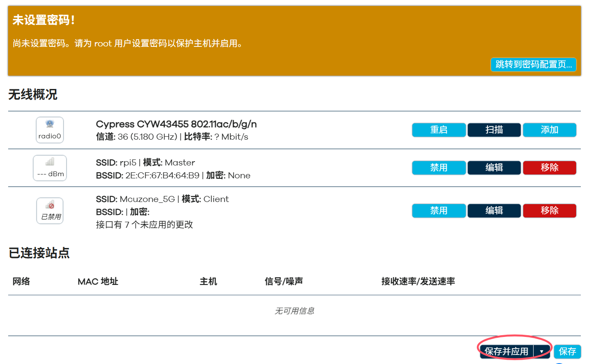Click the 接收速率/发送速率 column header
The image size is (589, 364).
[418, 281]
